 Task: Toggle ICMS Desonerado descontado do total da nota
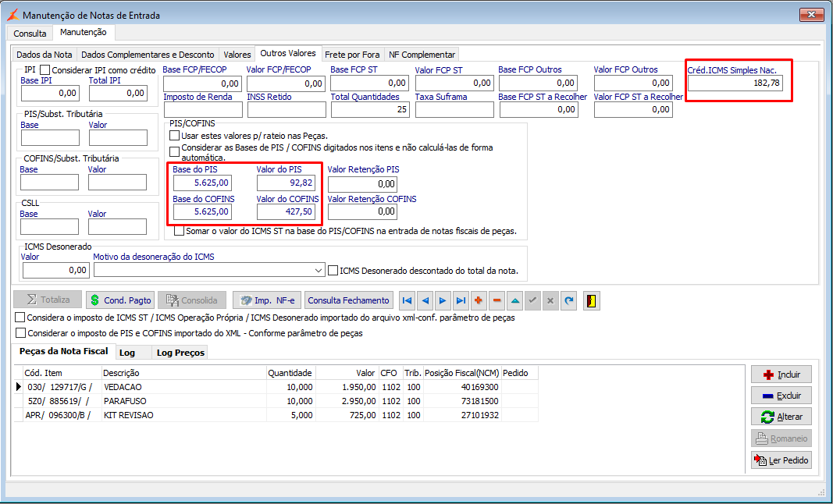tap(334, 271)
